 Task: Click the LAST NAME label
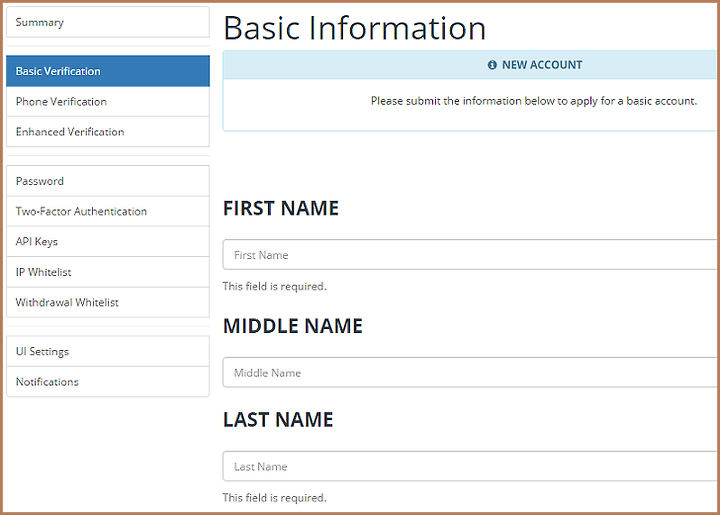tap(278, 420)
